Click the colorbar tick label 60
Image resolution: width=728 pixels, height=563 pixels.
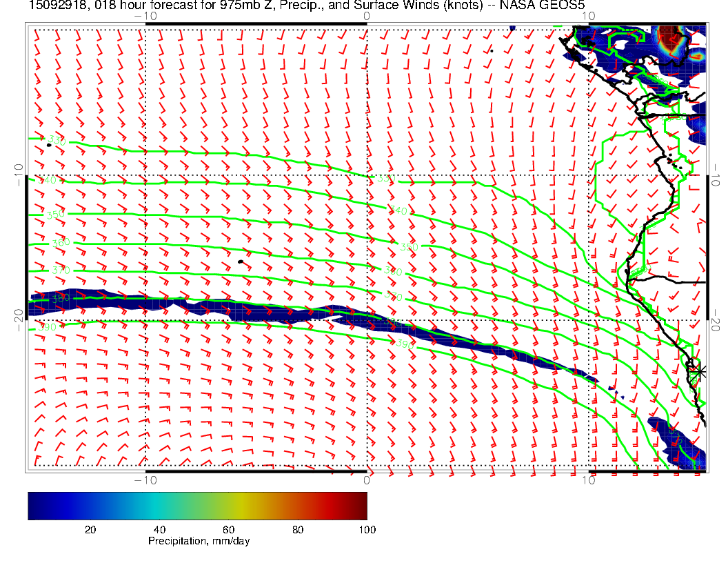click(229, 529)
